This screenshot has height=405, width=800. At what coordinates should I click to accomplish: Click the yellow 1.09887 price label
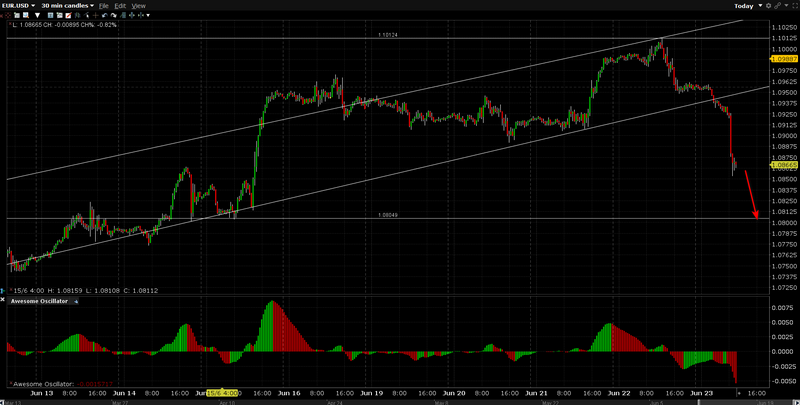click(784, 59)
